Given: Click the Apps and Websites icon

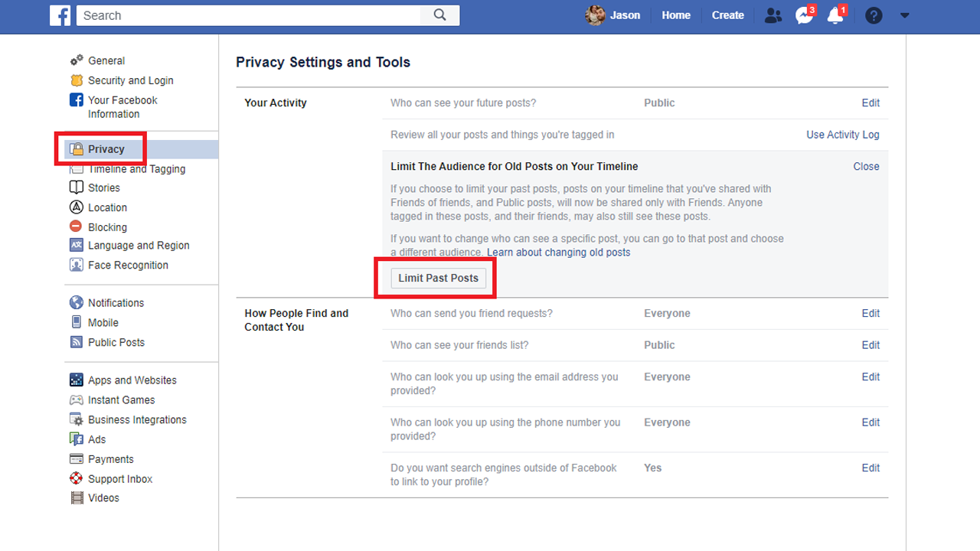Looking at the screenshot, I should (x=77, y=380).
